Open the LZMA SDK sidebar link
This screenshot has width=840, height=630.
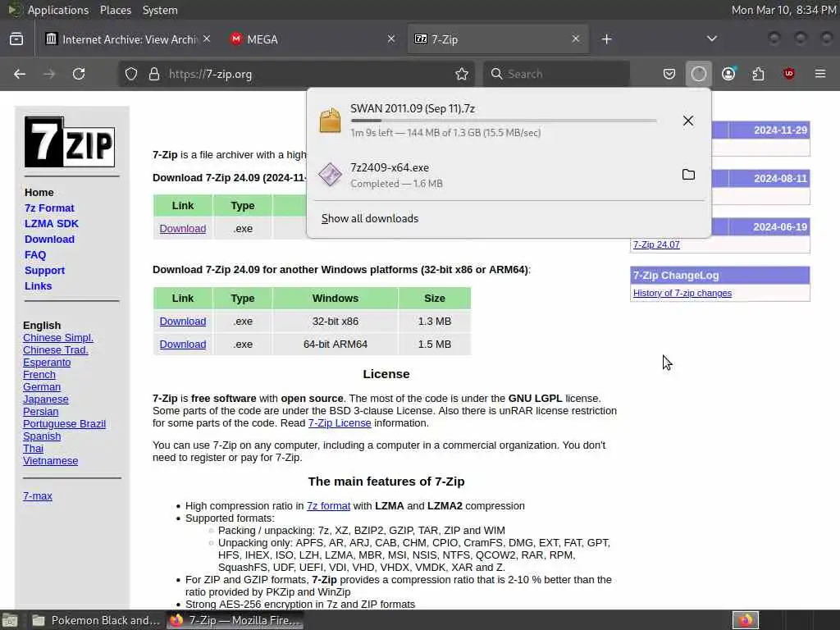52,223
